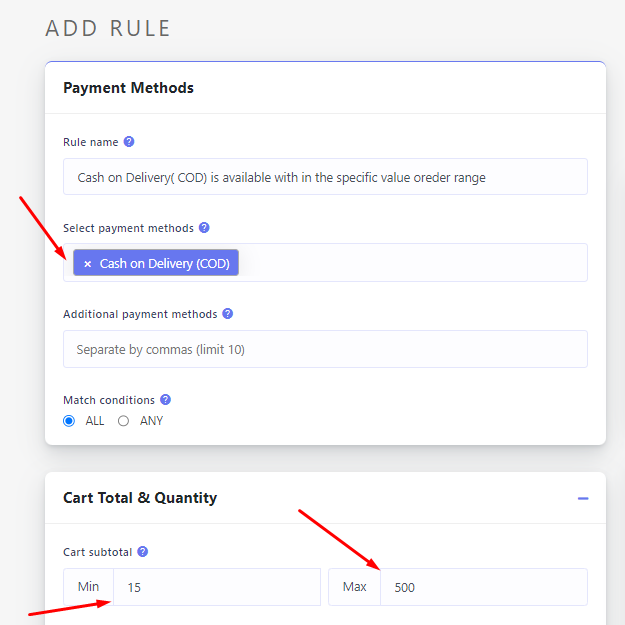Screen dimensions: 625x625
Task: Click the ADD RULE page heading
Action: click(108, 29)
